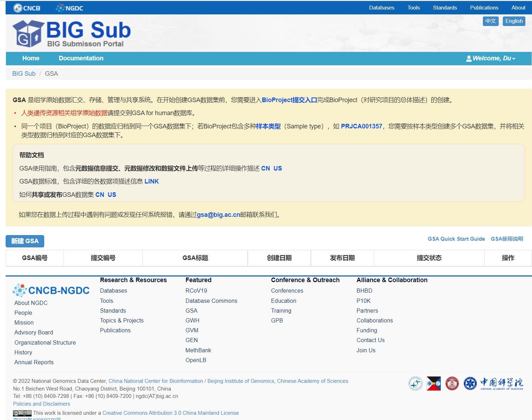532x420 pixels.
Task: Open the Tools top menu
Action: pos(413,8)
